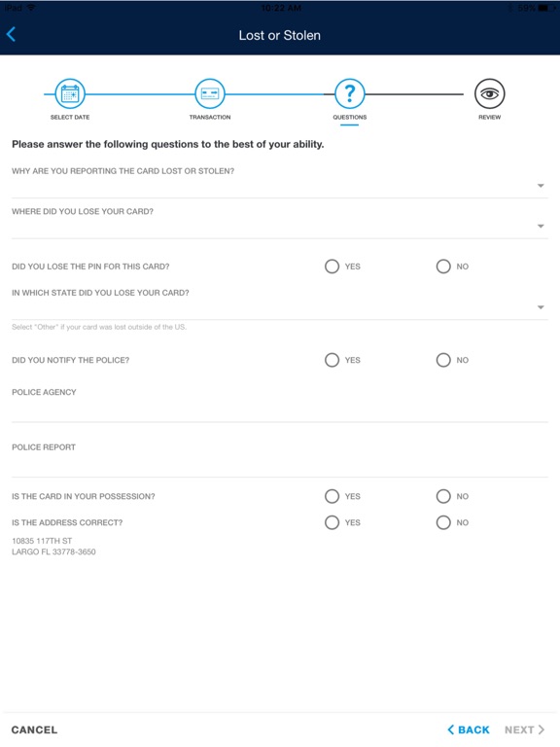Go to the Select Date step label
The height and width of the screenshot is (747, 560).
pos(70,117)
